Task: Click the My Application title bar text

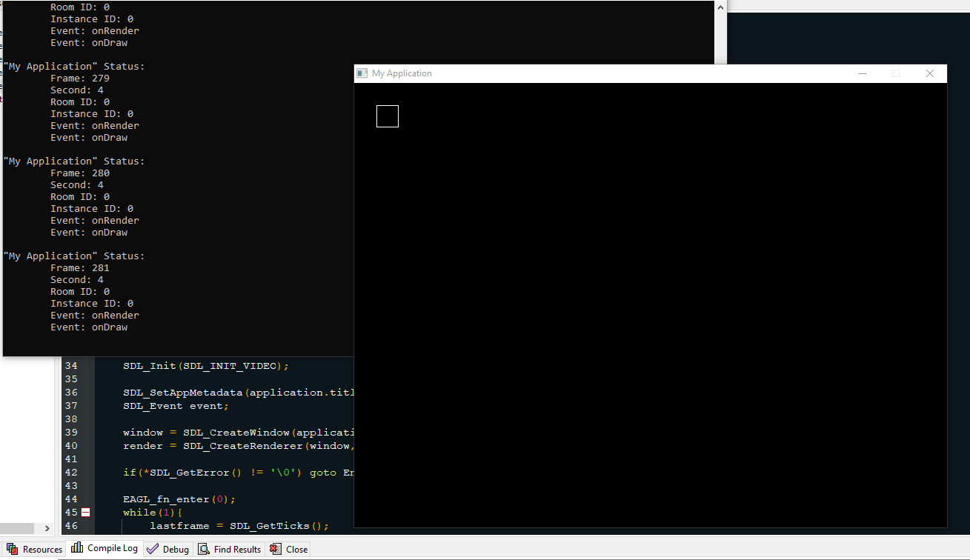Action: pyautogui.click(x=402, y=73)
